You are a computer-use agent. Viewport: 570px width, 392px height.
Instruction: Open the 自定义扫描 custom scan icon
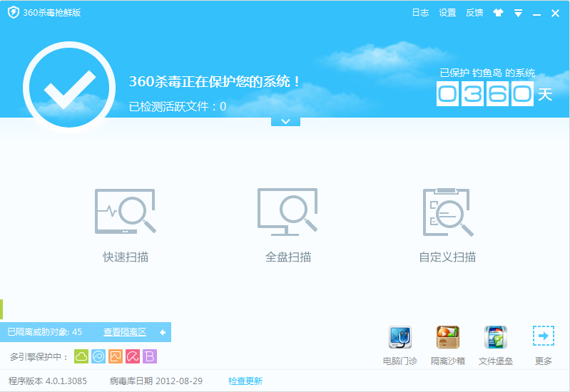click(x=448, y=212)
